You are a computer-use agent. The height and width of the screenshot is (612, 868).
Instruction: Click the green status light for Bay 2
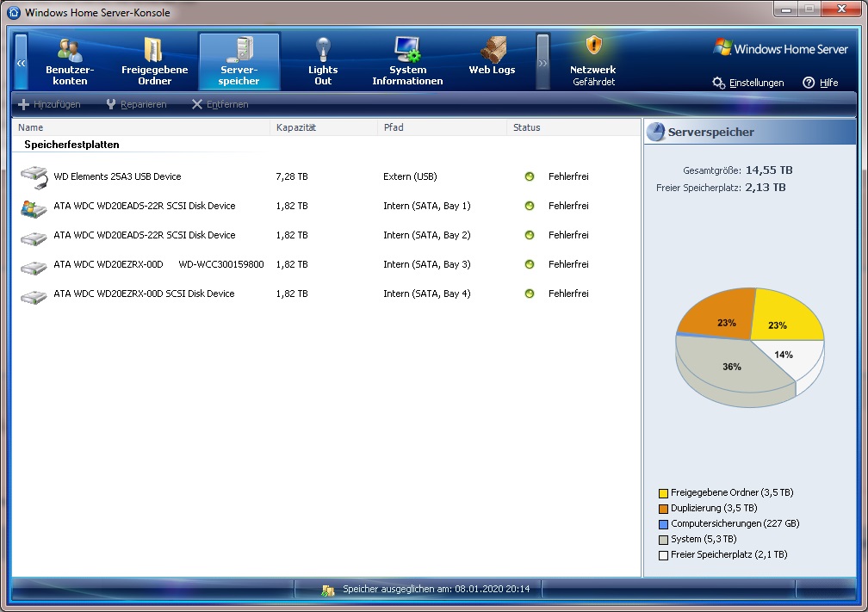point(530,235)
